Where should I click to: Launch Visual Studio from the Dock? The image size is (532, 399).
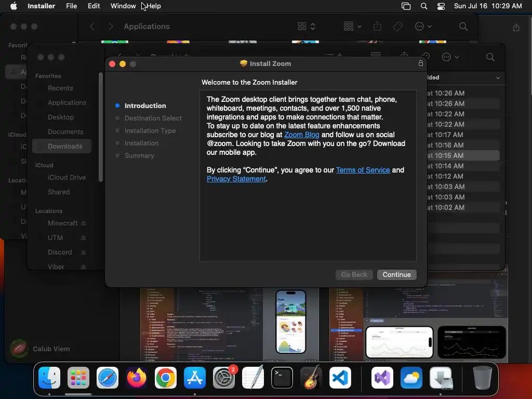[x=382, y=378]
